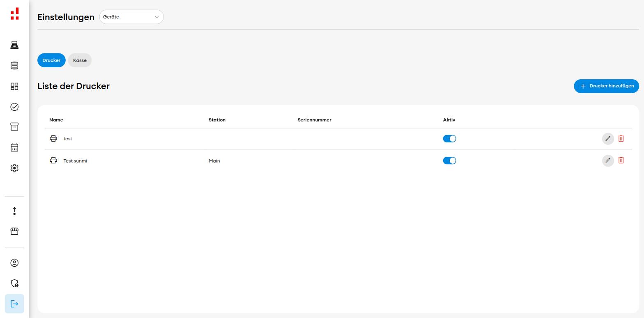Open the checkmark circle sidebar icon
The image size is (644, 318).
[x=14, y=107]
